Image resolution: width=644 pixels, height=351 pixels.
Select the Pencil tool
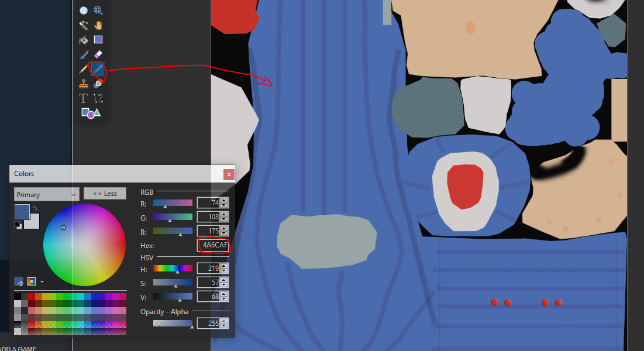(84, 69)
